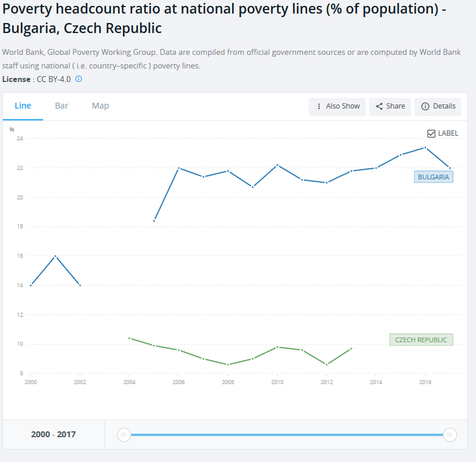Click the right year range slider handle
Image resolution: width=476 pixels, height=462 pixels.
coord(450,435)
